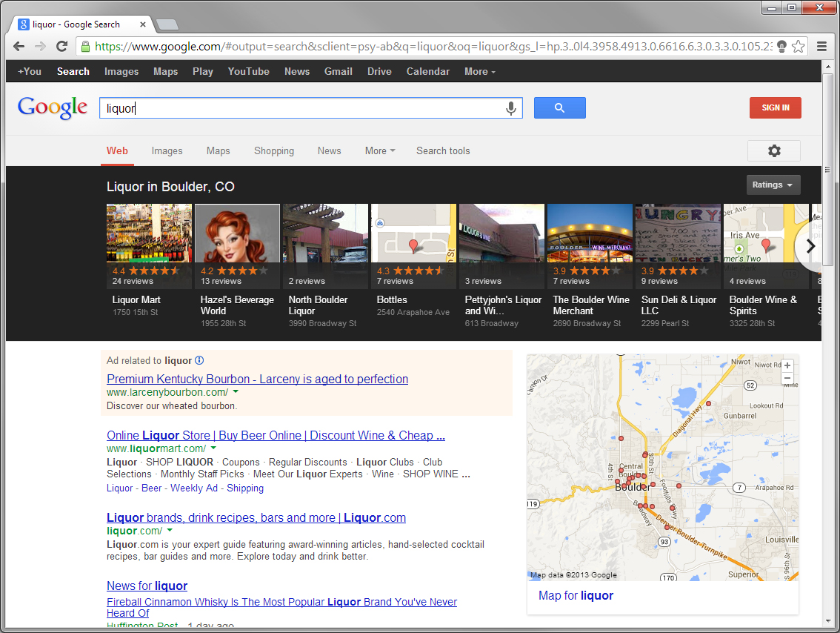Zoom out on the map

[787, 378]
